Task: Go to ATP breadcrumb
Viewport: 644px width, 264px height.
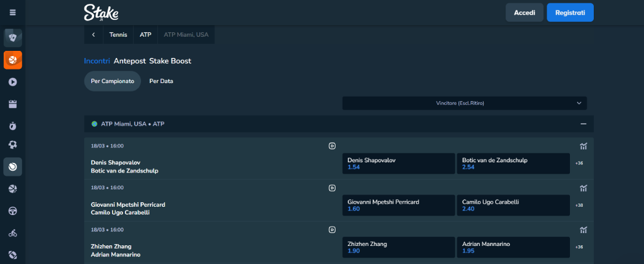Action: click(146, 35)
